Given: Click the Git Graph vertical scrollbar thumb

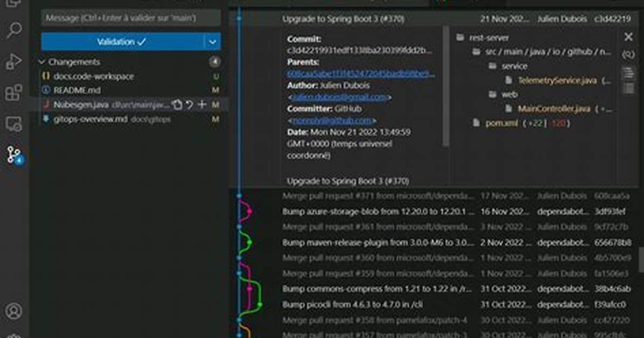Looking at the screenshot, I should tap(641, 259).
